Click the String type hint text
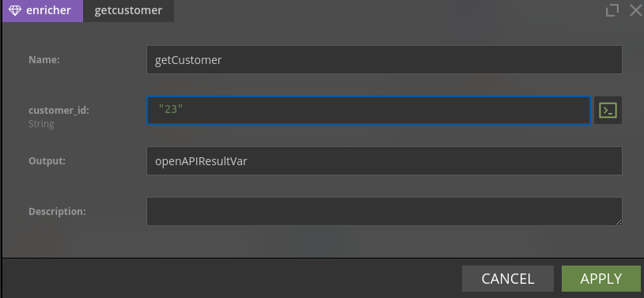 41,123
